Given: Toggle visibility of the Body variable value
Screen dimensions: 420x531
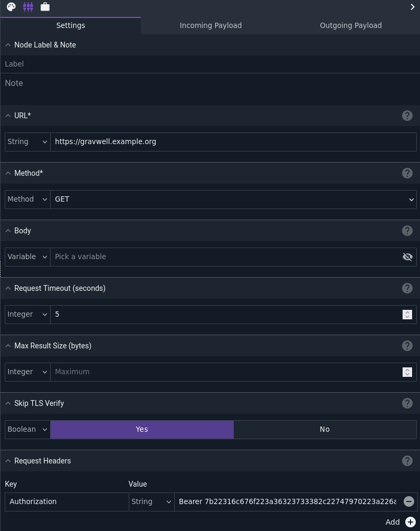Looking at the screenshot, I should [407, 257].
